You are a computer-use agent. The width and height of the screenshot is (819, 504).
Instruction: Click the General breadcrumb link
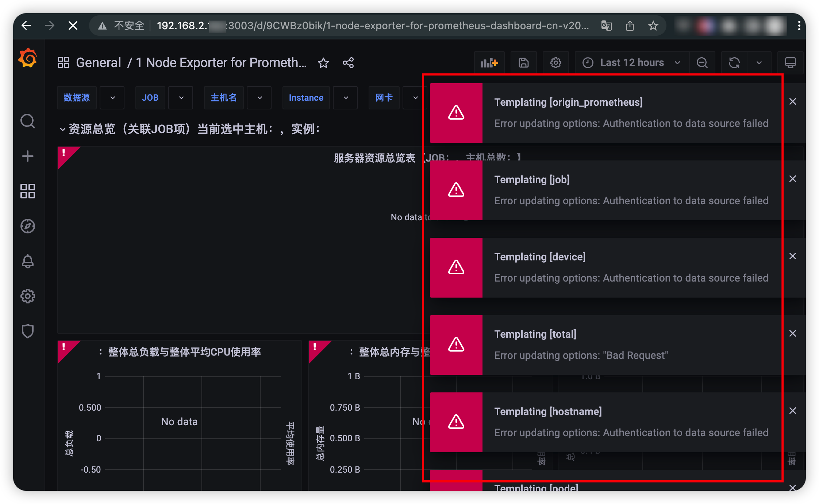pos(98,63)
